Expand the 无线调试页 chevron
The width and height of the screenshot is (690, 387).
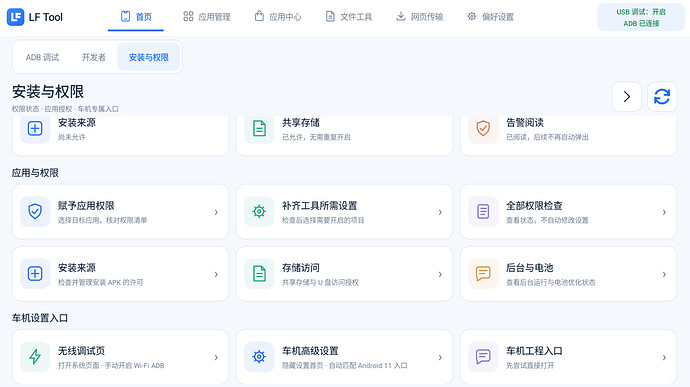tap(216, 358)
